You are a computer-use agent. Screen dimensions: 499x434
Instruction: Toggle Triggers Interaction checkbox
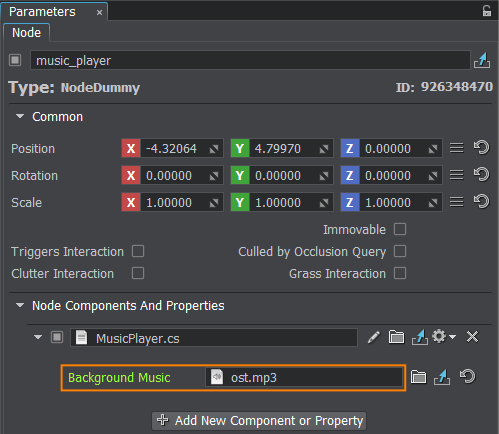pyautogui.click(x=138, y=251)
